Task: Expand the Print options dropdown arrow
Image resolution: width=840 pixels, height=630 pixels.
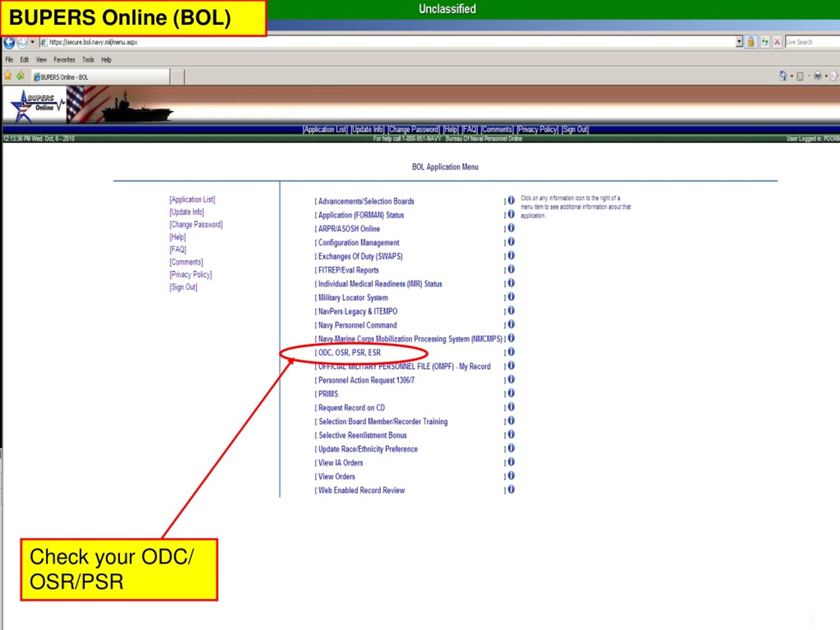Action: click(x=826, y=76)
